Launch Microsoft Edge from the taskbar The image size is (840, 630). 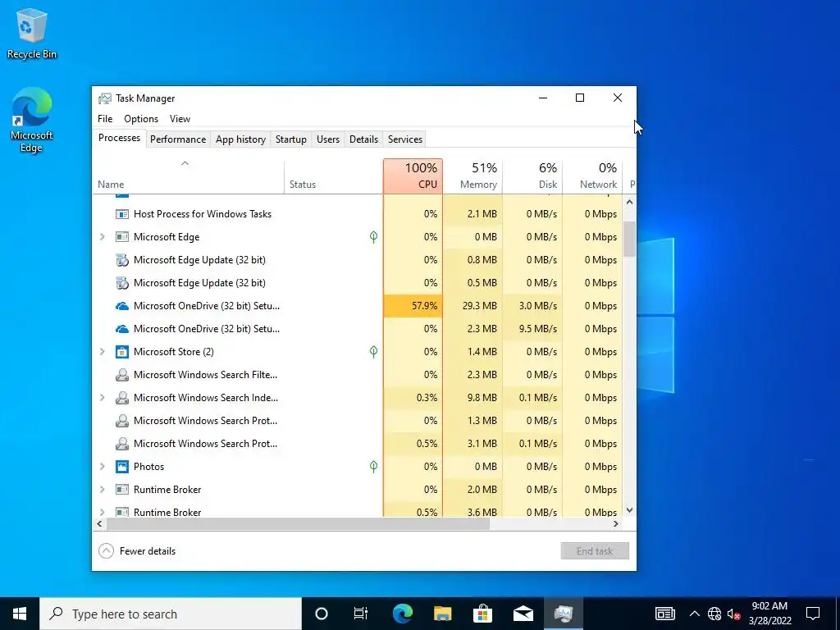pos(402,614)
